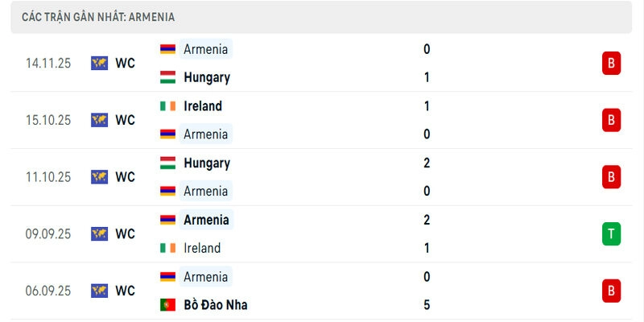The height and width of the screenshot is (322, 644).
Task: Click the Portugal flag icon
Action: (167, 305)
